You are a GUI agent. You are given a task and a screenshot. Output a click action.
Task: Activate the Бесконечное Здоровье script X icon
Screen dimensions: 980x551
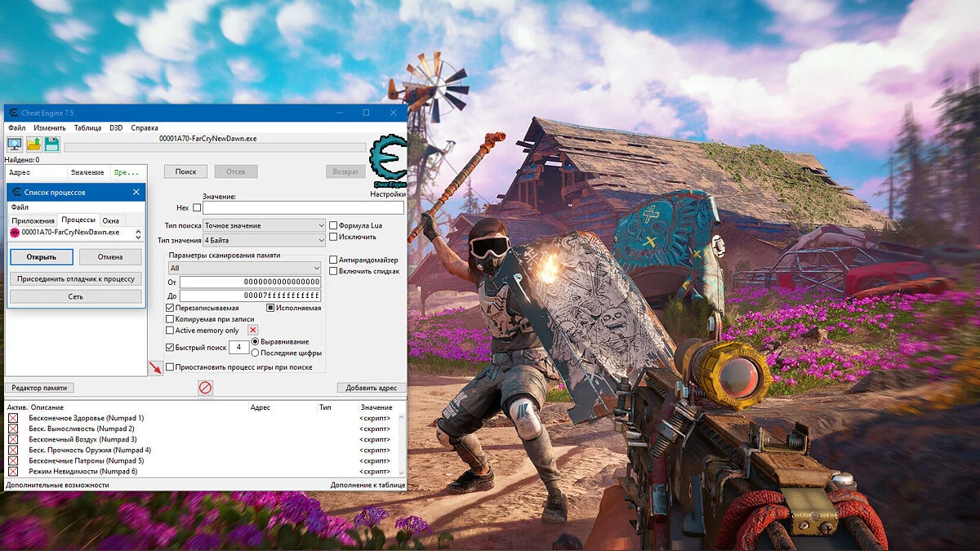[11, 417]
